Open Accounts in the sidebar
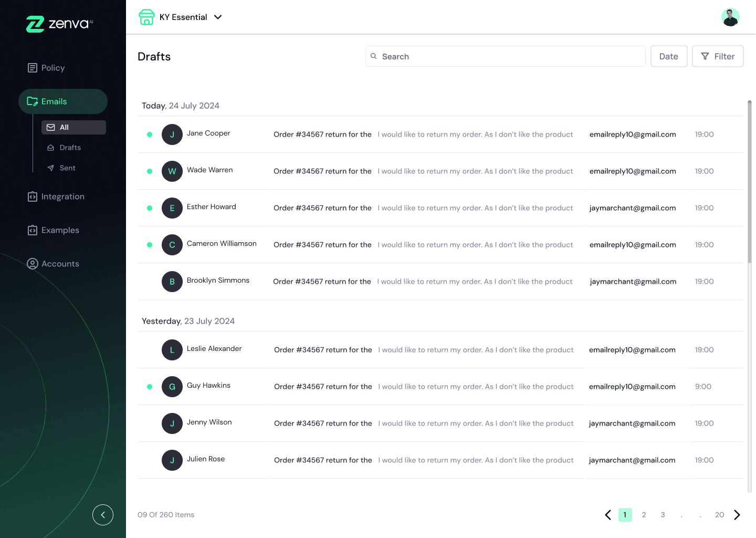The width and height of the screenshot is (756, 538). click(x=53, y=264)
